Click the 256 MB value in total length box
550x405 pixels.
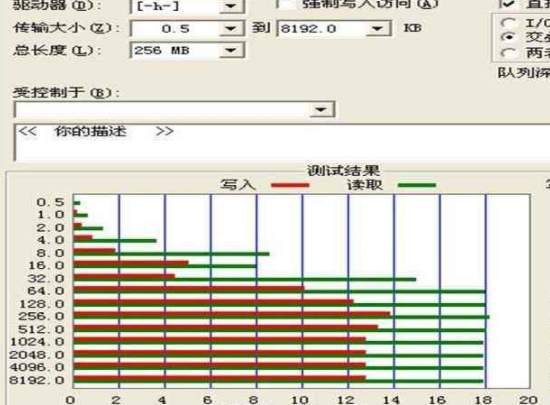tap(162, 50)
